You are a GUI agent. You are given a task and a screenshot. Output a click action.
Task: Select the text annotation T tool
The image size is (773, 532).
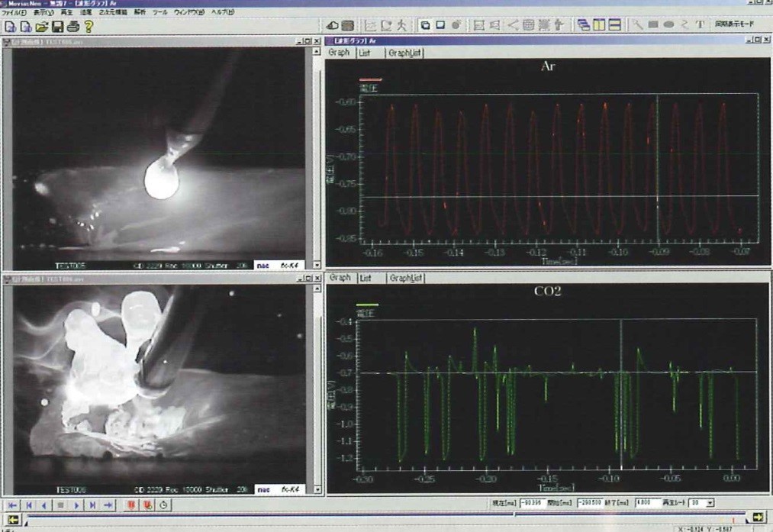[700, 25]
